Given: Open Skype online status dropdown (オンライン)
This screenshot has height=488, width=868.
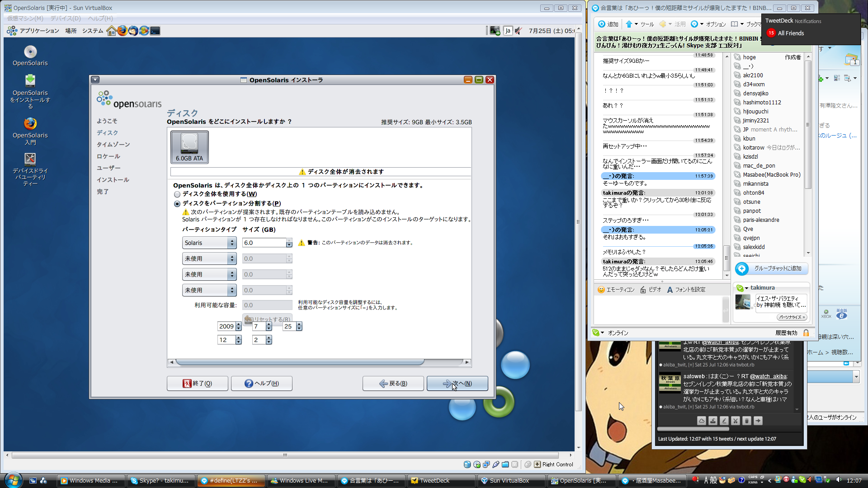Looking at the screenshot, I should pos(610,333).
